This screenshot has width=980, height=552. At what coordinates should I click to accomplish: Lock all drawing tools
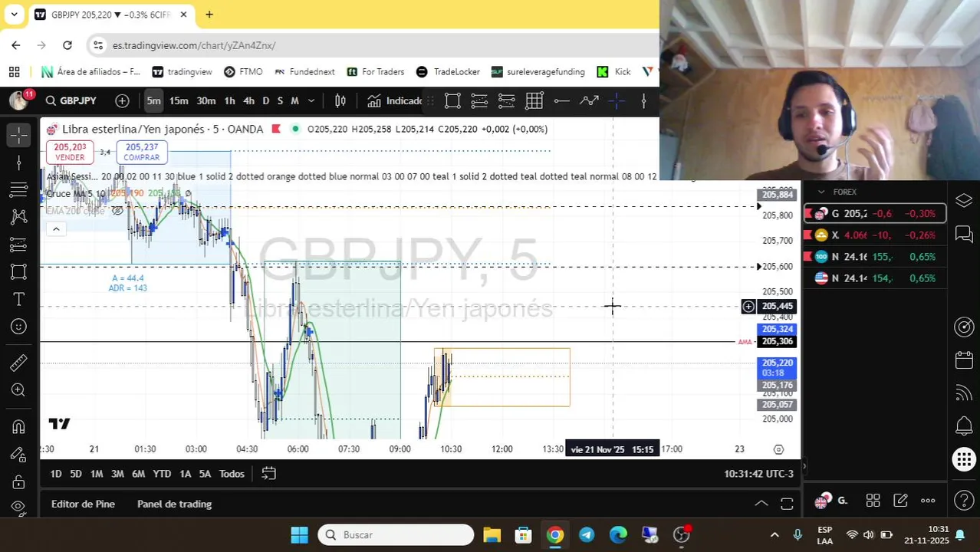(x=18, y=481)
